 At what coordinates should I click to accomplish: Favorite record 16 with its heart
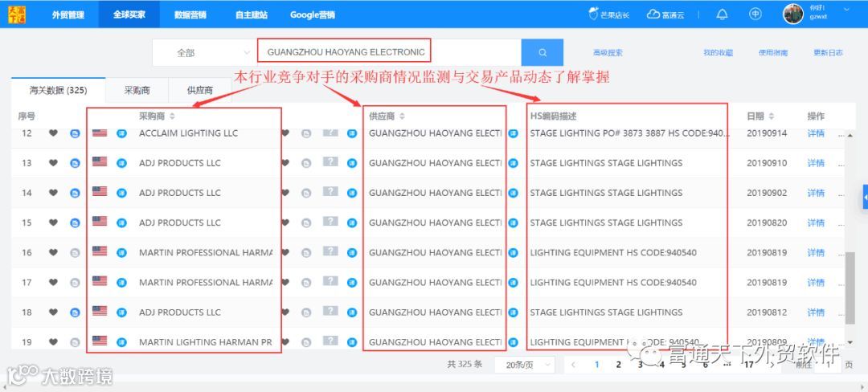(x=53, y=252)
